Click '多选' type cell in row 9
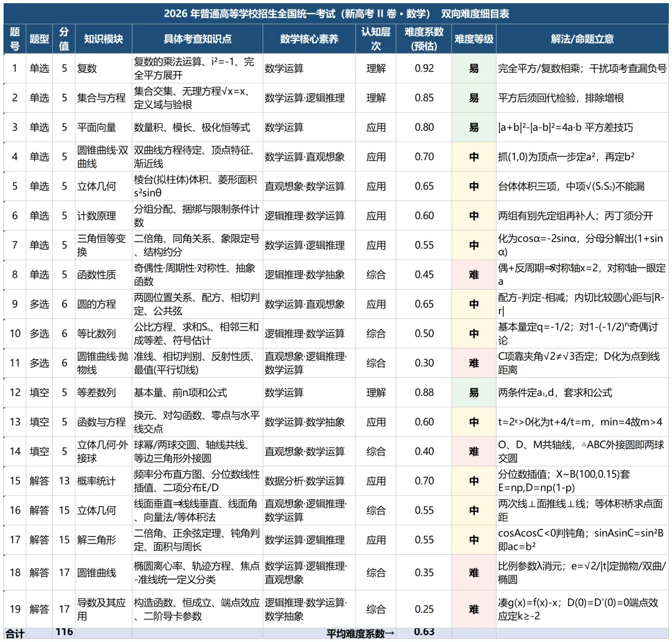 click(x=39, y=304)
